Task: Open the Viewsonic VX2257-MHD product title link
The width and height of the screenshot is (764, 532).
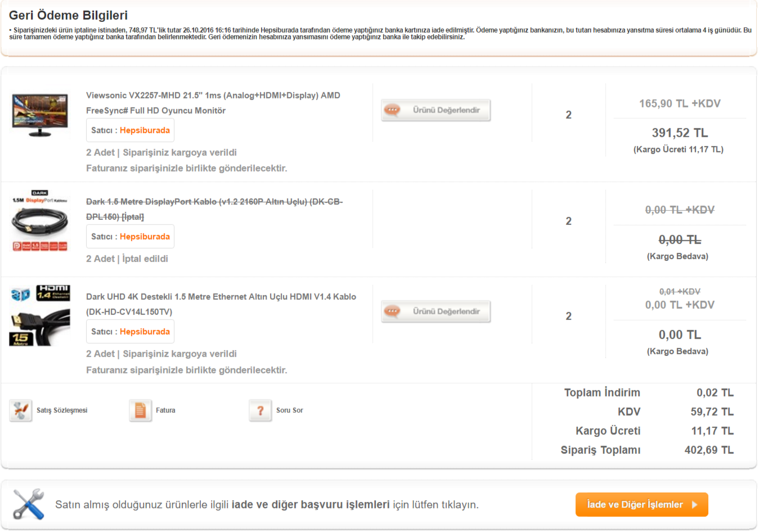Action: coord(213,103)
